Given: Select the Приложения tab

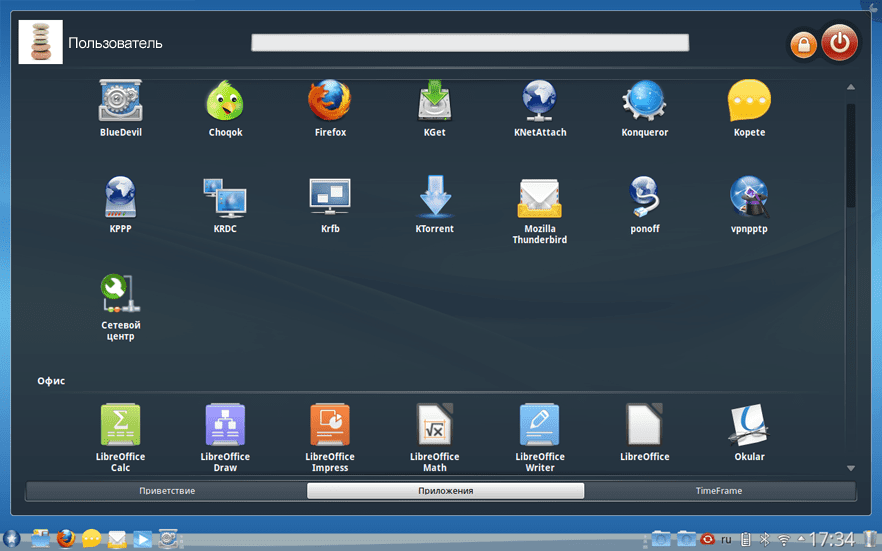Looking at the screenshot, I should pyautogui.click(x=446, y=491).
